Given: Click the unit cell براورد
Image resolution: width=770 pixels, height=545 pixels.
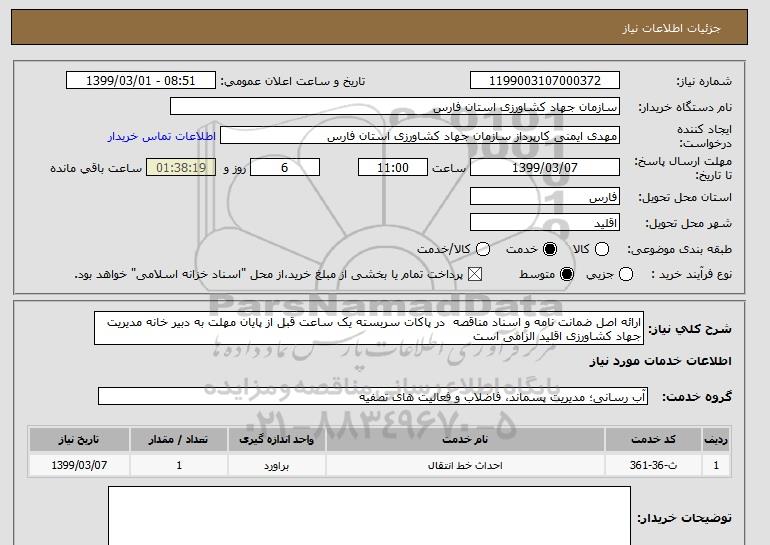Looking at the screenshot, I should click(276, 465).
